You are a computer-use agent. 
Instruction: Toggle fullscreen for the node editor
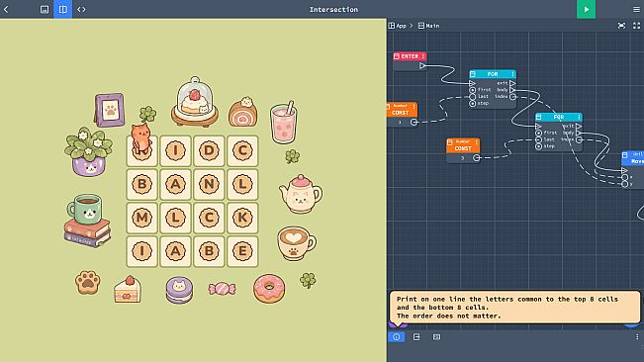pyautogui.click(x=636, y=26)
